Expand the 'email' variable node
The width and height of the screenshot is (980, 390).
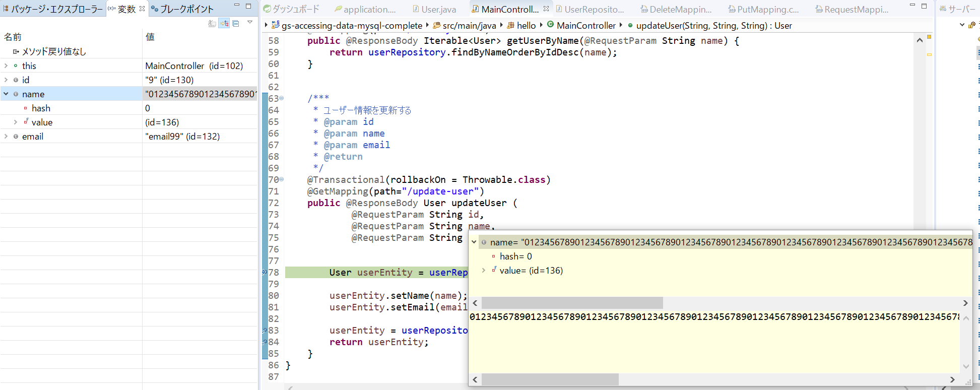point(6,136)
